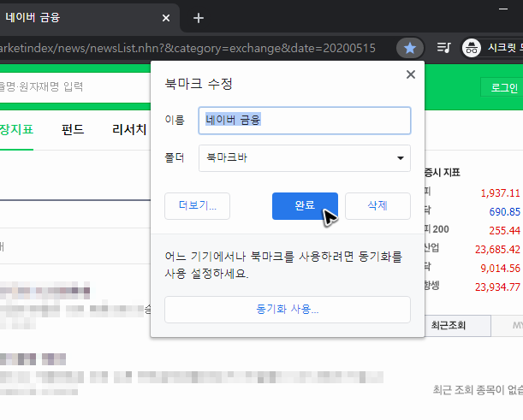Click the sync message text in dialog
This screenshot has height=420, width=523.
pyautogui.click(x=283, y=265)
